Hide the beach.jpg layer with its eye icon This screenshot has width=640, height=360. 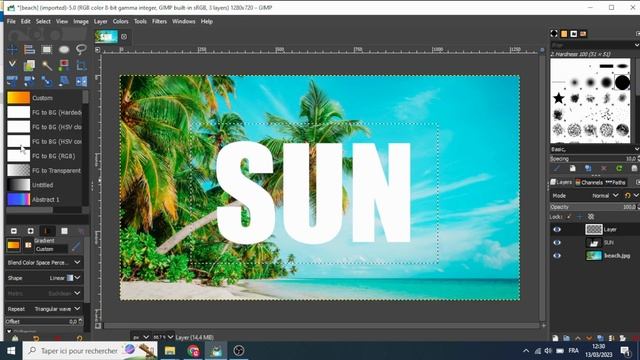pyautogui.click(x=557, y=256)
